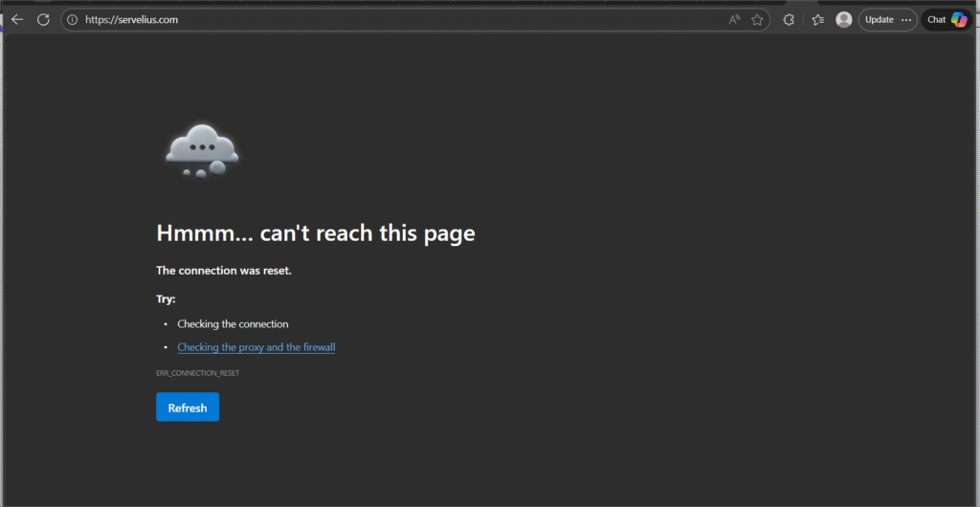Reload the page with the toolbar refresh icon
Image resolution: width=980 pixels, height=507 pixels.
point(43,19)
